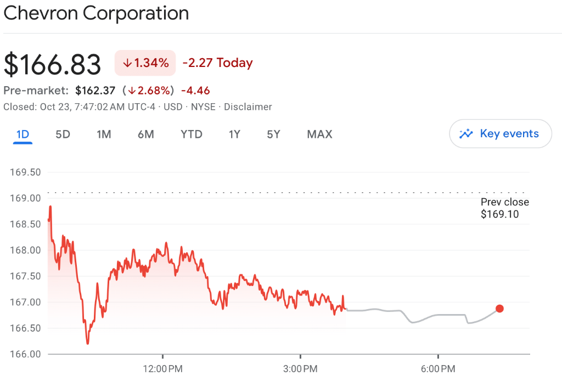Viewport: 562px width, 392px height.
Task: Switch to the 5D time range
Action: pyautogui.click(x=63, y=135)
